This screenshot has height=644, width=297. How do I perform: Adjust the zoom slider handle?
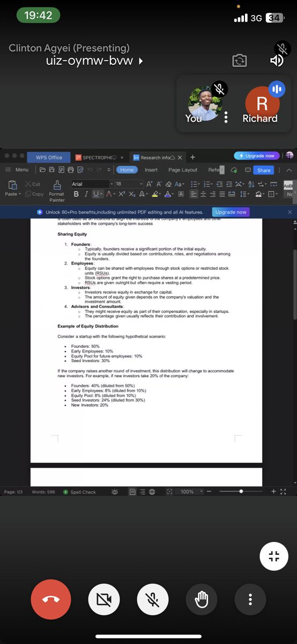241,492
